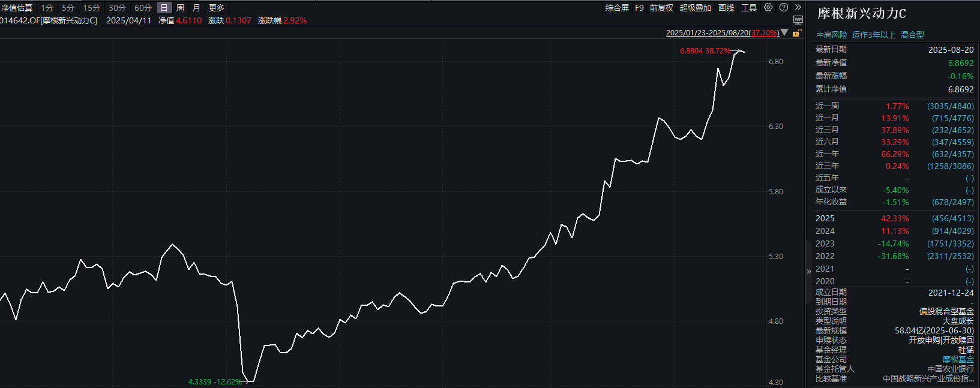This screenshot has height=388, width=980.
Task: Click the 最新涨幅 value -0.16%
Action: pos(960,76)
